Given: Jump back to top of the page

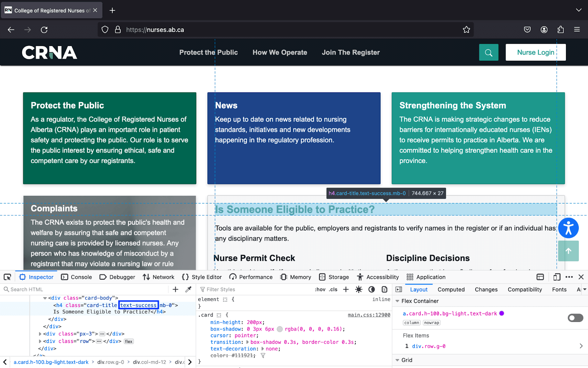Looking at the screenshot, I should (569, 251).
